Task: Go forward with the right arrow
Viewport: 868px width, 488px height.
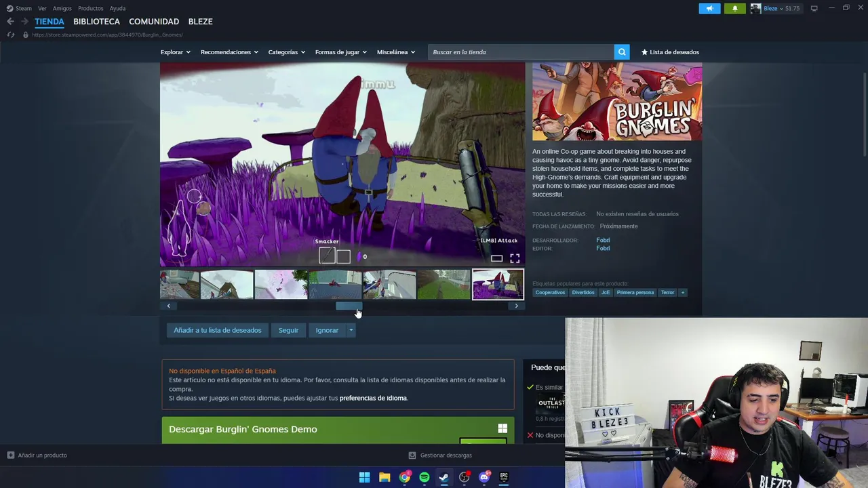Action: (x=25, y=22)
